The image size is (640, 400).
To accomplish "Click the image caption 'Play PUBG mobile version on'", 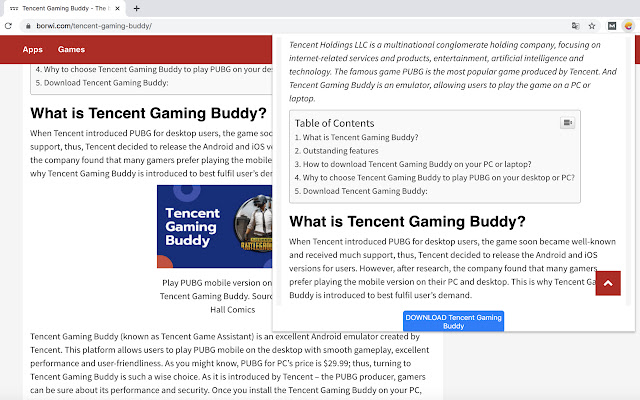I will pyautogui.click(x=217, y=283).
